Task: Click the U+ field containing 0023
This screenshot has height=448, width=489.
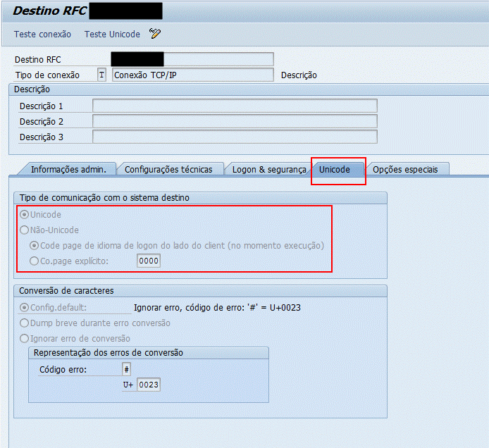Action: pos(149,385)
